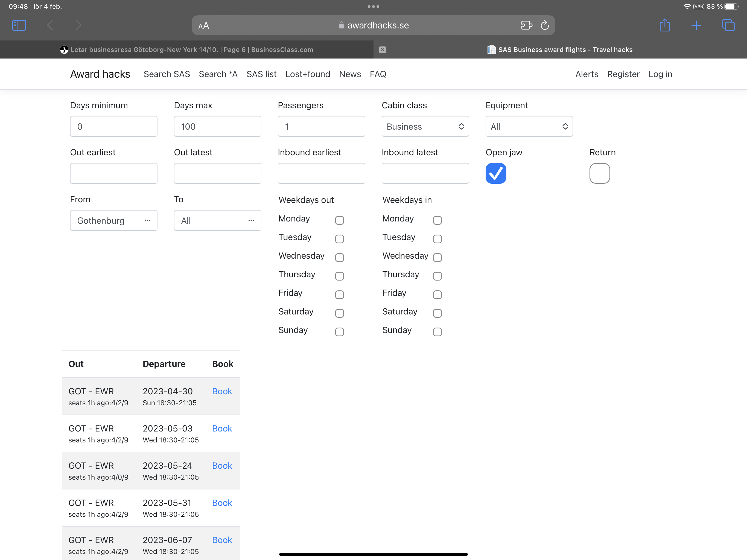Click the Log in link
The image size is (747, 560).
[x=660, y=74]
